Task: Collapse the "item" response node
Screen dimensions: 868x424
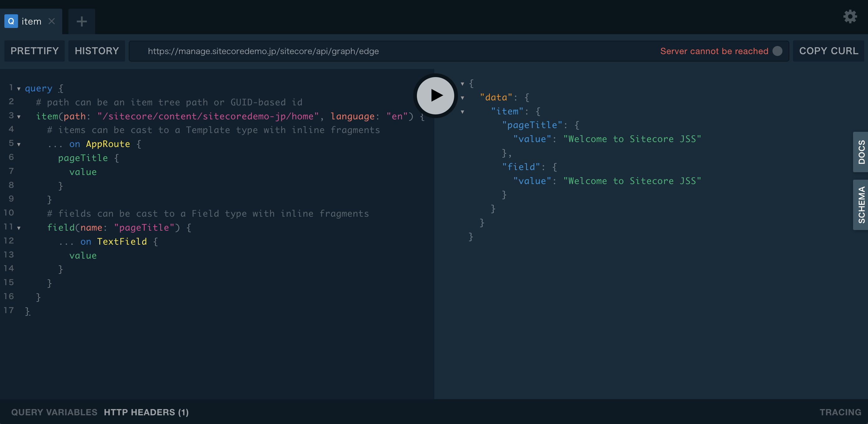Action: click(462, 112)
